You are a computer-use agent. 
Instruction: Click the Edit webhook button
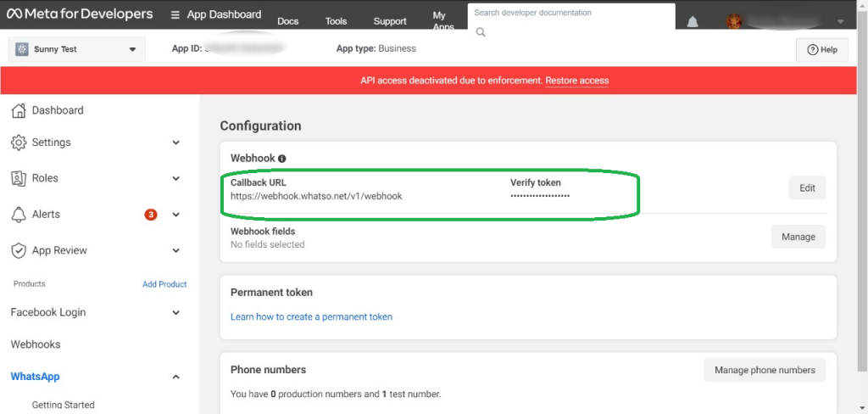click(807, 188)
